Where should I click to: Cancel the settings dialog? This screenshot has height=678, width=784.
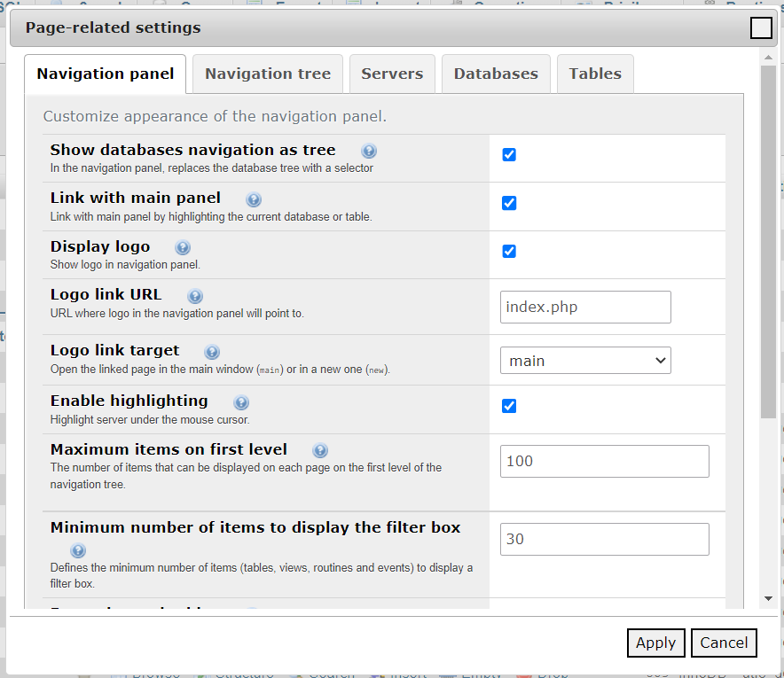724,643
